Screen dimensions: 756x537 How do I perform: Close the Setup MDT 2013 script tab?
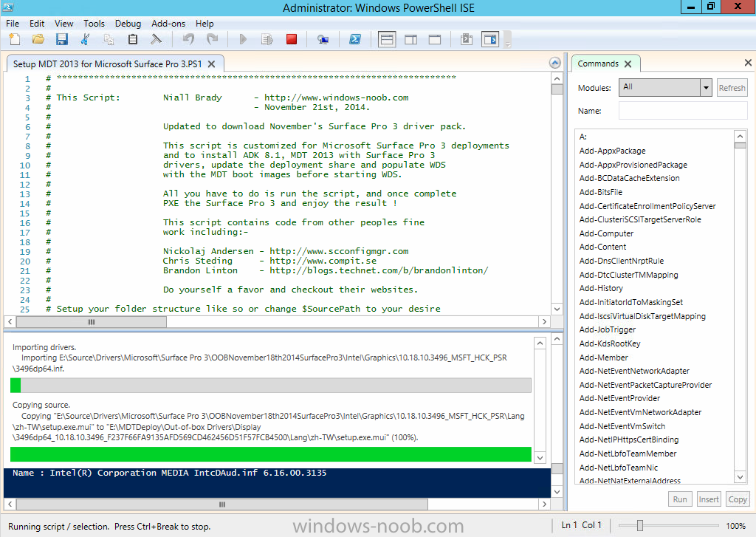tap(211, 64)
